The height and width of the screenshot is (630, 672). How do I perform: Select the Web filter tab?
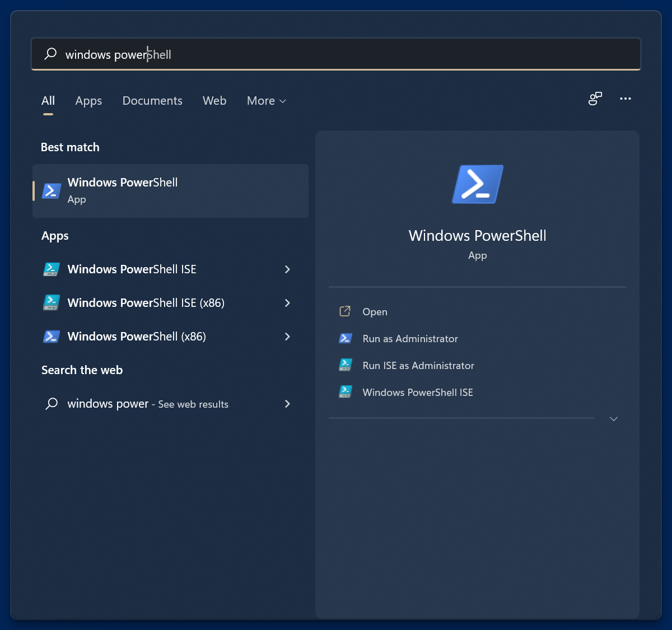click(214, 101)
